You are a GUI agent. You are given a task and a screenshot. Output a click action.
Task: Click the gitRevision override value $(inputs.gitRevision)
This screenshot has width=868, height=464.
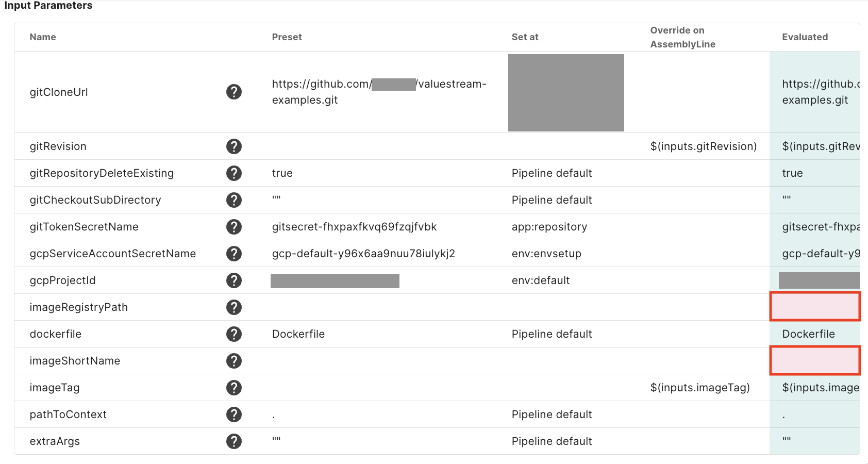(703, 146)
